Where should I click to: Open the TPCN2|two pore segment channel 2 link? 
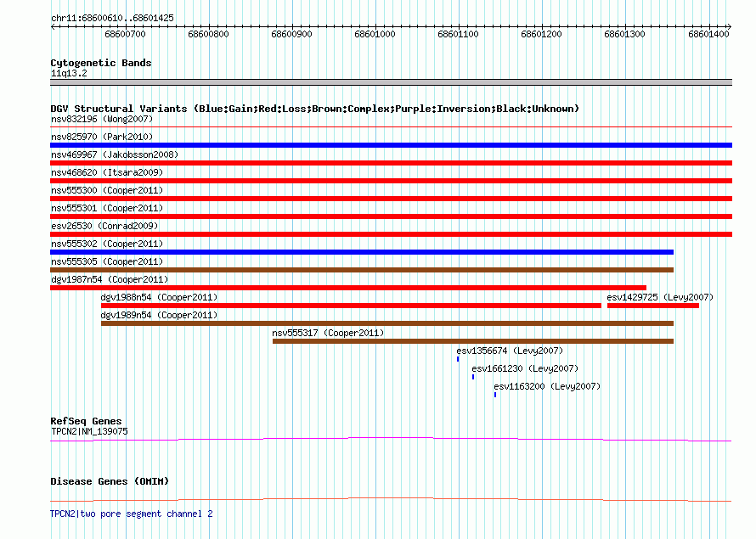(131, 514)
